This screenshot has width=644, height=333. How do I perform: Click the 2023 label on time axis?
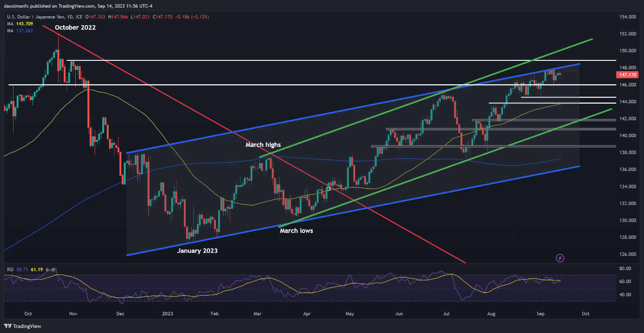pyautogui.click(x=168, y=314)
